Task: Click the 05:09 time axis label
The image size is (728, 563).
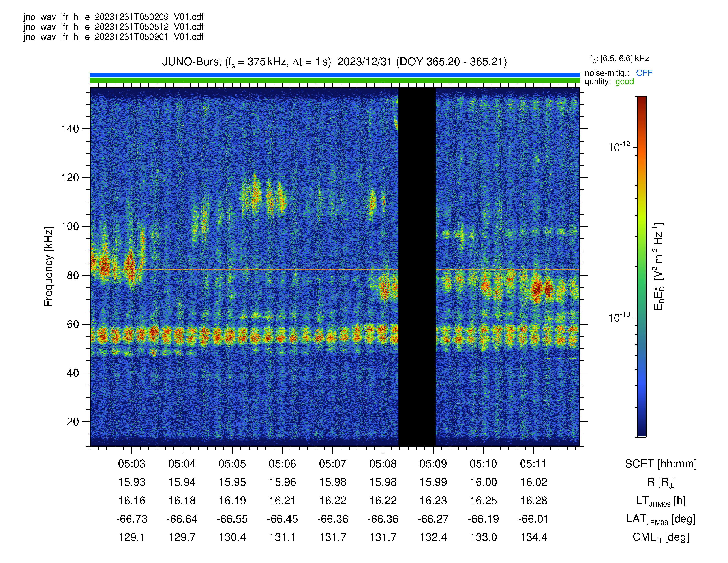Action: tap(433, 464)
